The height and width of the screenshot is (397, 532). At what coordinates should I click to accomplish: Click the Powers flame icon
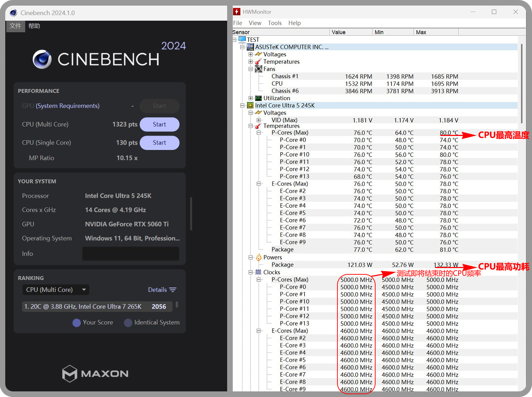pyautogui.click(x=259, y=258)
